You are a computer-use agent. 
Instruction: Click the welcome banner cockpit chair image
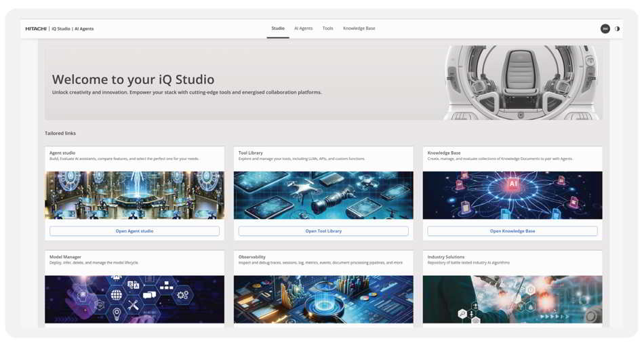point(521,83)
